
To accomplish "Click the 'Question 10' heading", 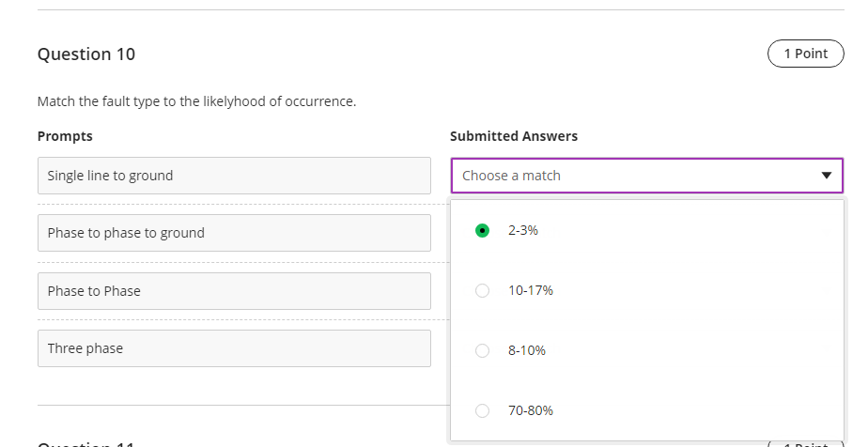I will tap(86, 54).
